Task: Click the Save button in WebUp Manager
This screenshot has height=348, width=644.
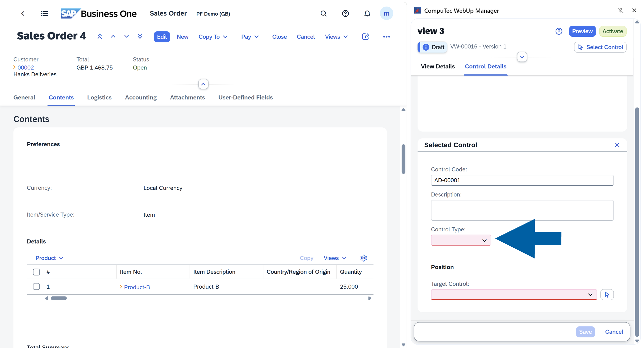Action: pyautogui.click(x=585, y=332)
